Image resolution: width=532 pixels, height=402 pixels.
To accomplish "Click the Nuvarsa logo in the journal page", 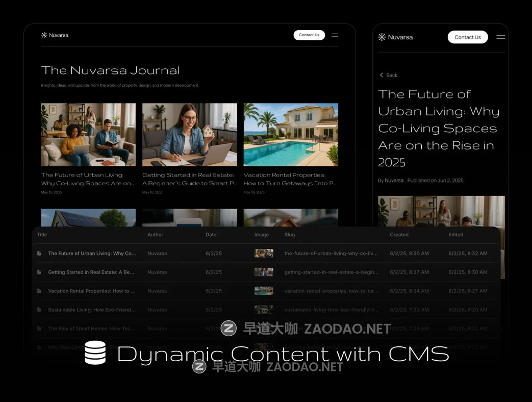I will [x=55, y=35].
